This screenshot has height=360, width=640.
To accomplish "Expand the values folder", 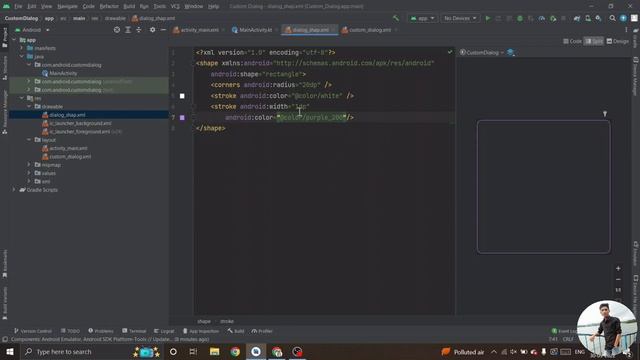I will pos(29,173).
